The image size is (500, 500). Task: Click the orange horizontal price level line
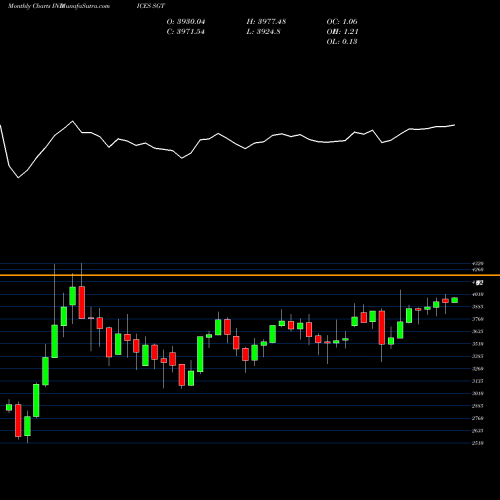point(250,275)
